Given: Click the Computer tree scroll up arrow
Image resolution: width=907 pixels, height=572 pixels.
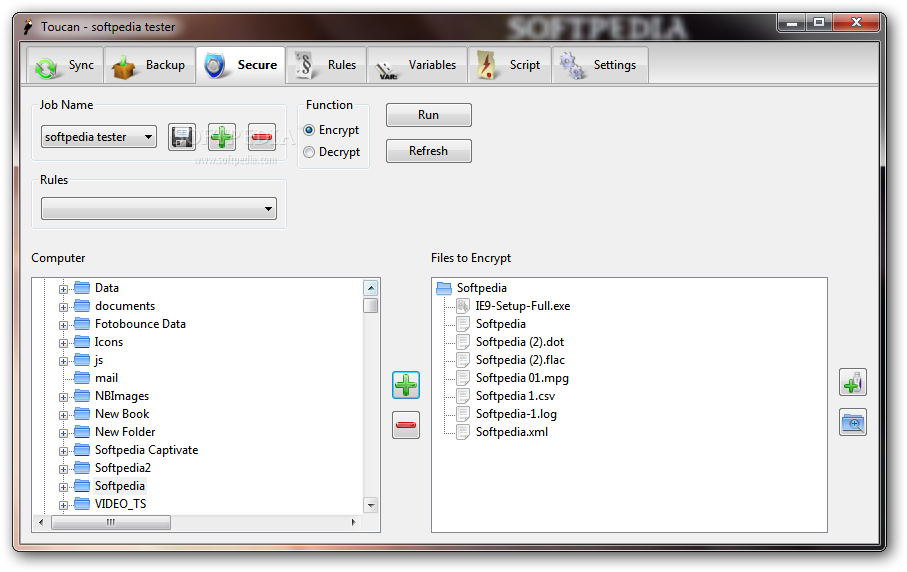Looking at the screenshot, I should (x=371, y=287).
